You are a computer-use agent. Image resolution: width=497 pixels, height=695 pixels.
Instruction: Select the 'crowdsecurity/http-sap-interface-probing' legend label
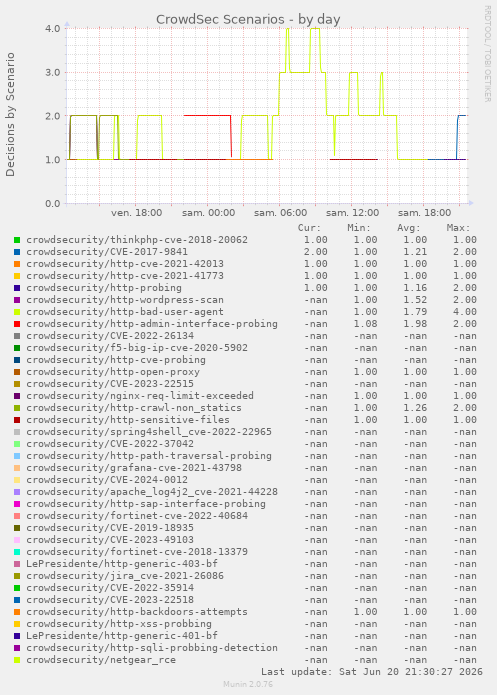146,504
